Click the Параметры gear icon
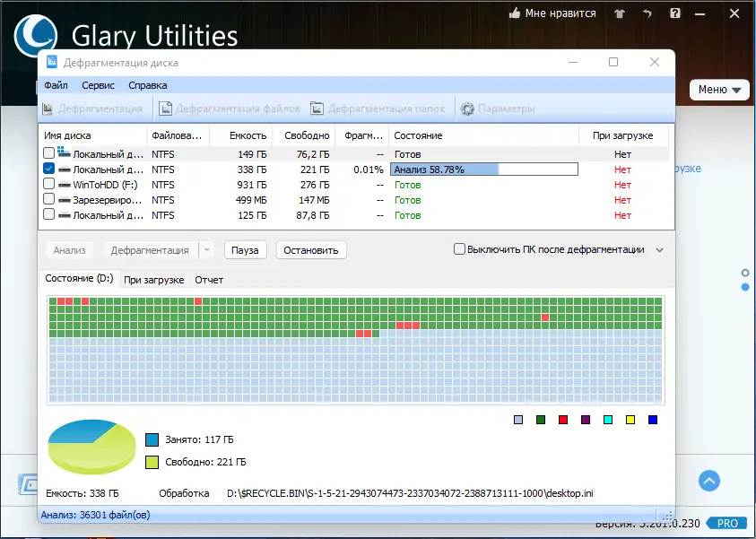This screenshot has height=539, width=756. coord(466,109)
